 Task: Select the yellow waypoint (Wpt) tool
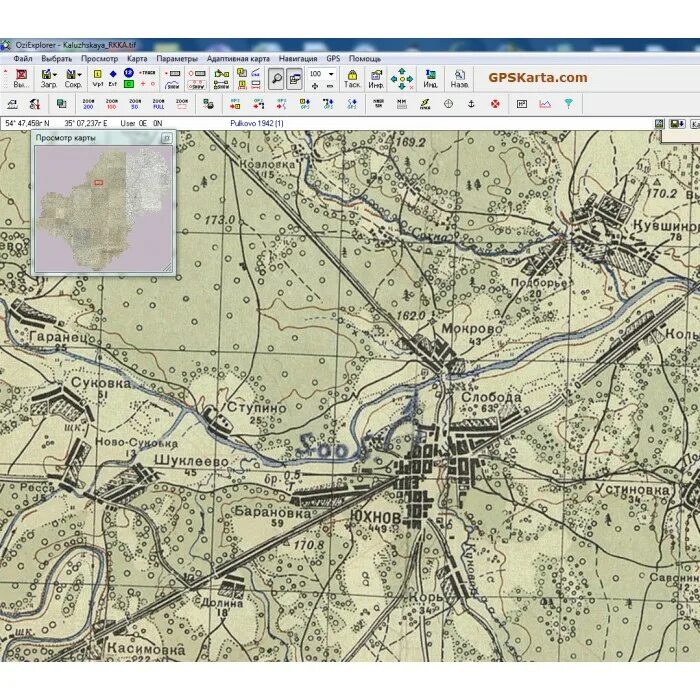click(98, 74)
